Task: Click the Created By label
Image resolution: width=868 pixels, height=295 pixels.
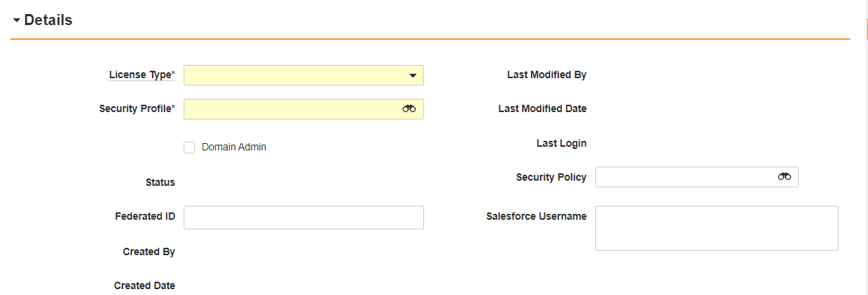Action: 149,251
